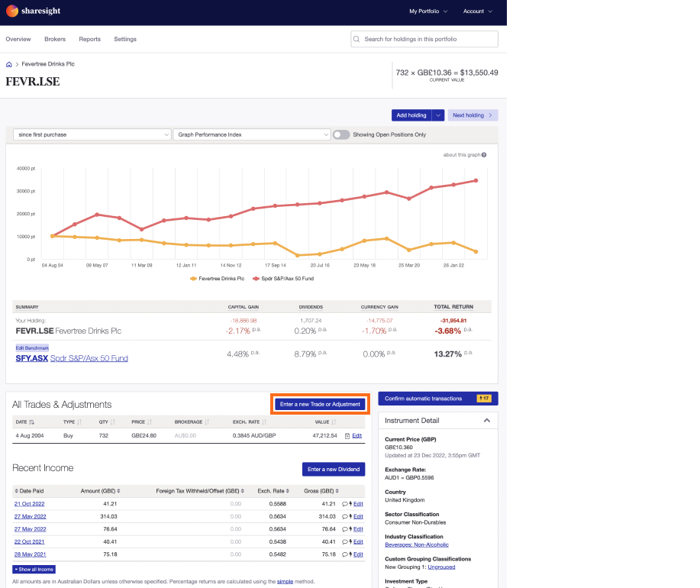Sort income by Amount (GB£) column
The width and height of the screenshot is (700, 588).
coord(100,491)
